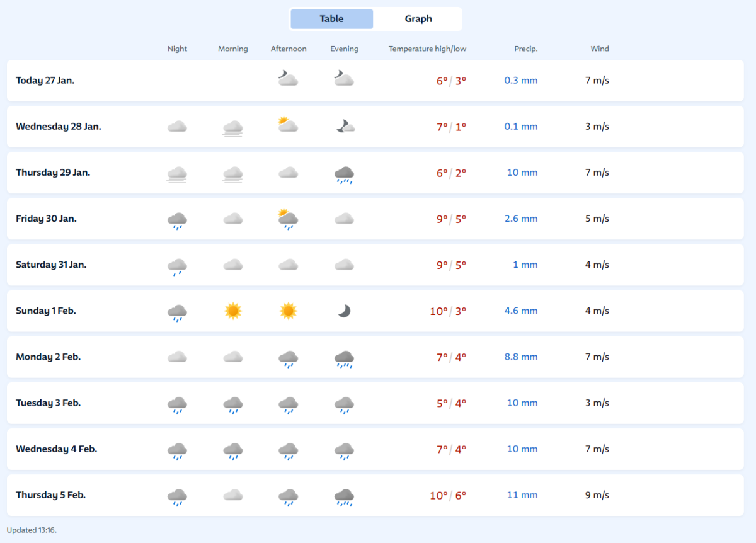Click the Precip. column header
756x543 pixels.
click(525, 49)
